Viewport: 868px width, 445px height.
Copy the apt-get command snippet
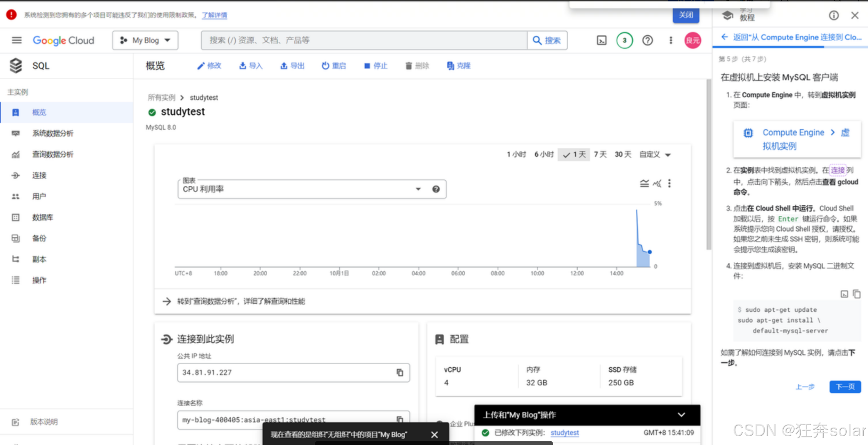click(856, 294)
